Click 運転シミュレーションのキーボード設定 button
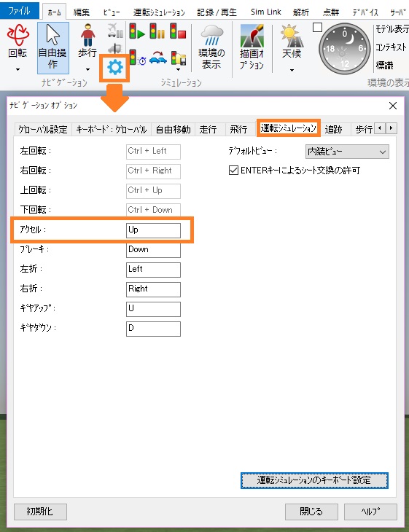Viewport: 409px width, 532px height. tap(314, 480)
